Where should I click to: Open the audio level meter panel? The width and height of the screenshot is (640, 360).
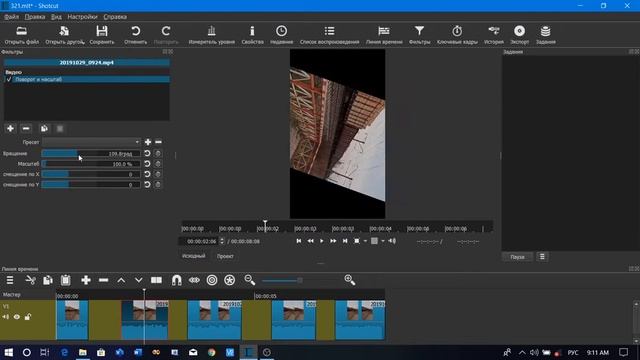(211, 35)
